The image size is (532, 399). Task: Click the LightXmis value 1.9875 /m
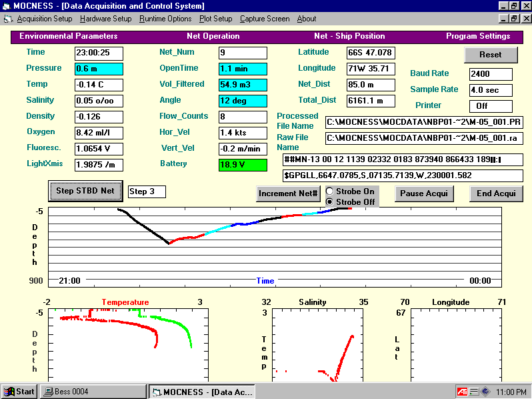[x=99, y=165]
